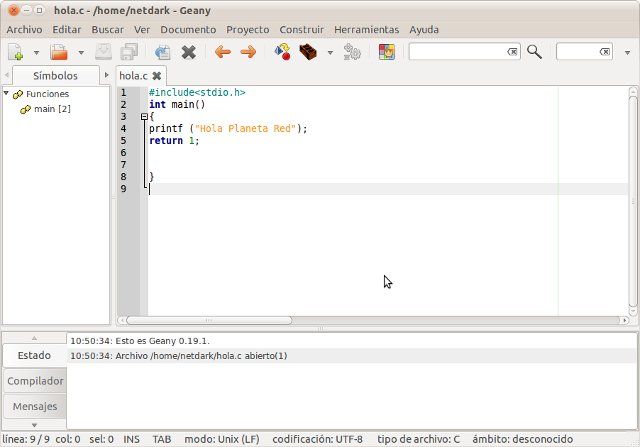Close current file with toolbar X icon
The width and height of the screenshot is (640, 447).
click(188, 52)
